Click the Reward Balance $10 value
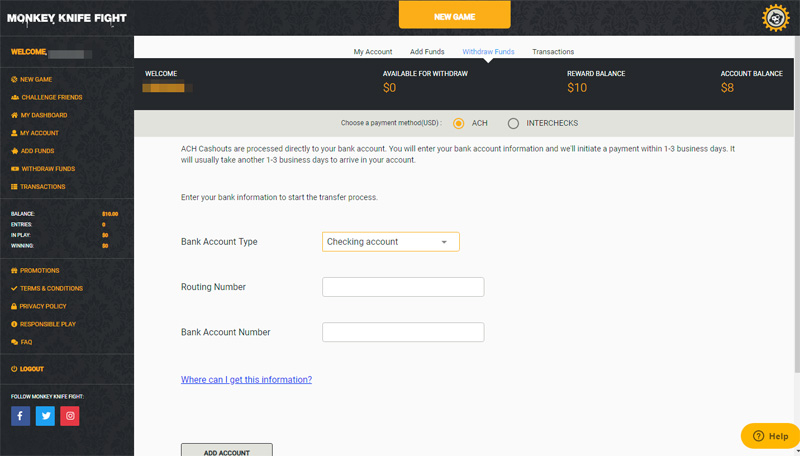800x456 pixels. pyautogui.click(x=577, y=88)
